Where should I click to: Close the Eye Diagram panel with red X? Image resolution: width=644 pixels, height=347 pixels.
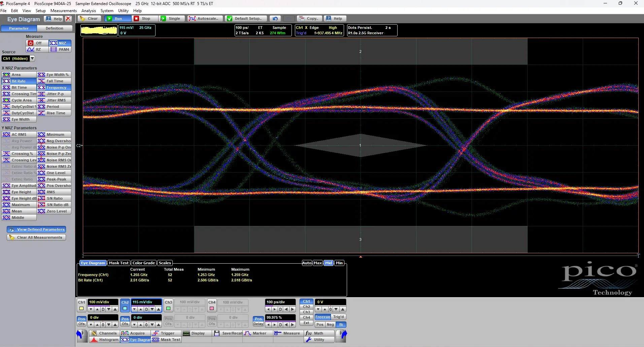pyautogui.click(x=68, y=19)
